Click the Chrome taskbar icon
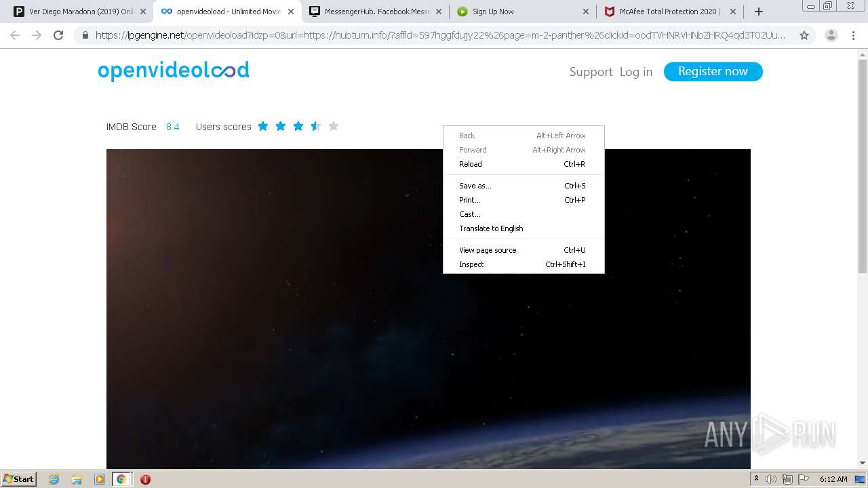 (121, 479)
